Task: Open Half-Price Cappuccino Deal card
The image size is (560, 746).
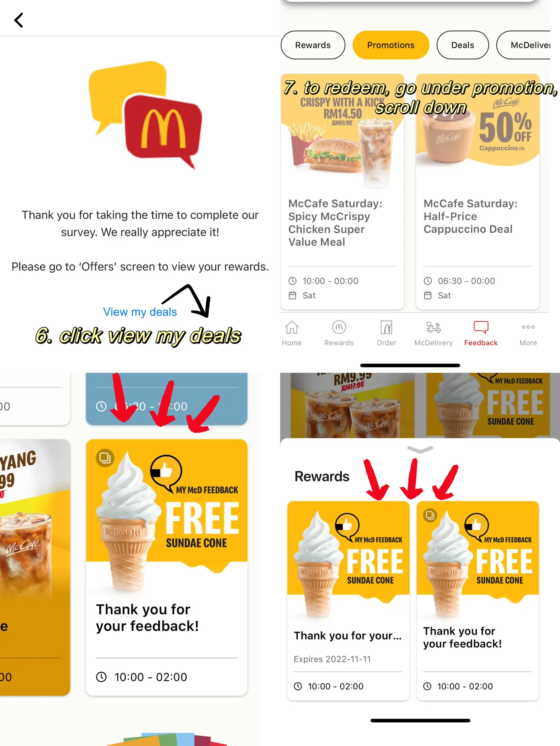Action: [x=478, y=192]
